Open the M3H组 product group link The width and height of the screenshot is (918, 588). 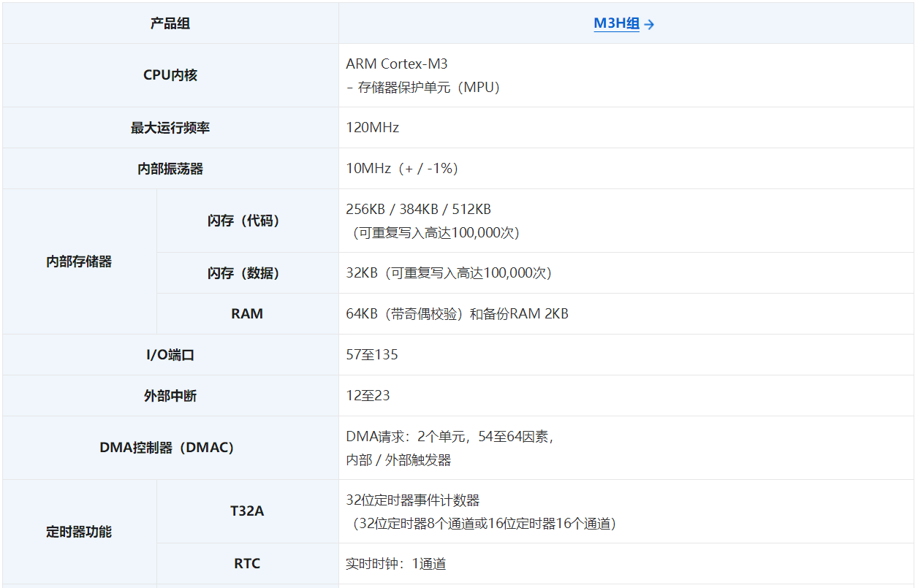point(616,24)
